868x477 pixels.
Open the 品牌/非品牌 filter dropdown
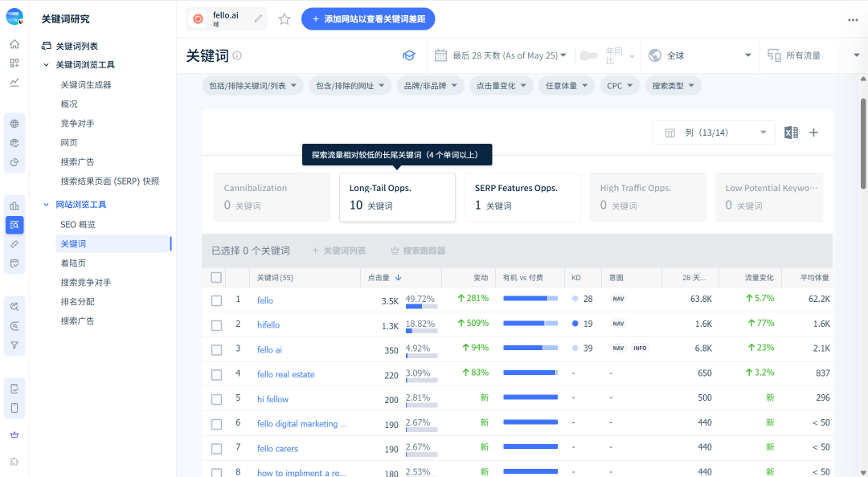click(430, 86)
